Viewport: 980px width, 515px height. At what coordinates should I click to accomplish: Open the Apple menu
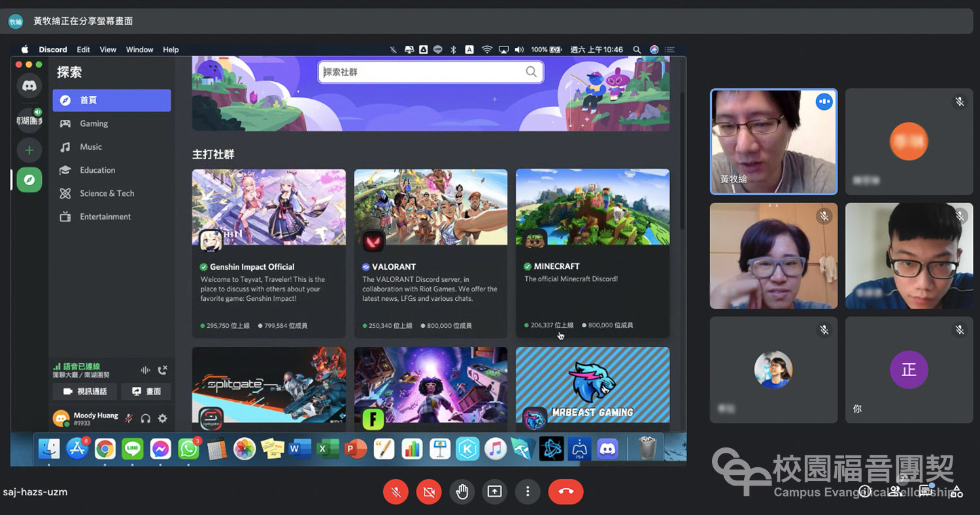click(25, 50)
